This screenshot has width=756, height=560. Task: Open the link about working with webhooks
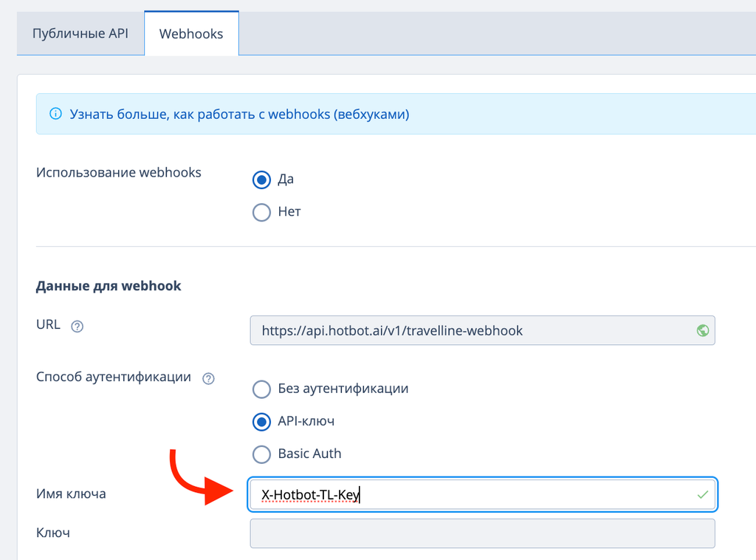239,114
